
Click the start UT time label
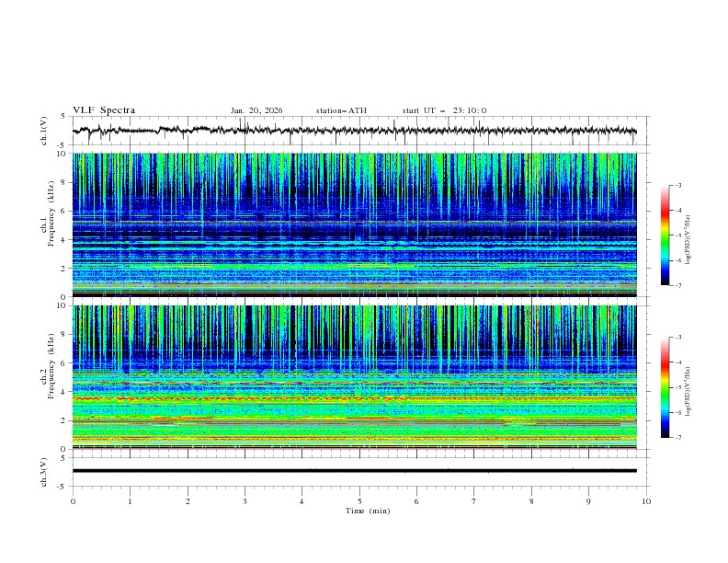point(444,110)
